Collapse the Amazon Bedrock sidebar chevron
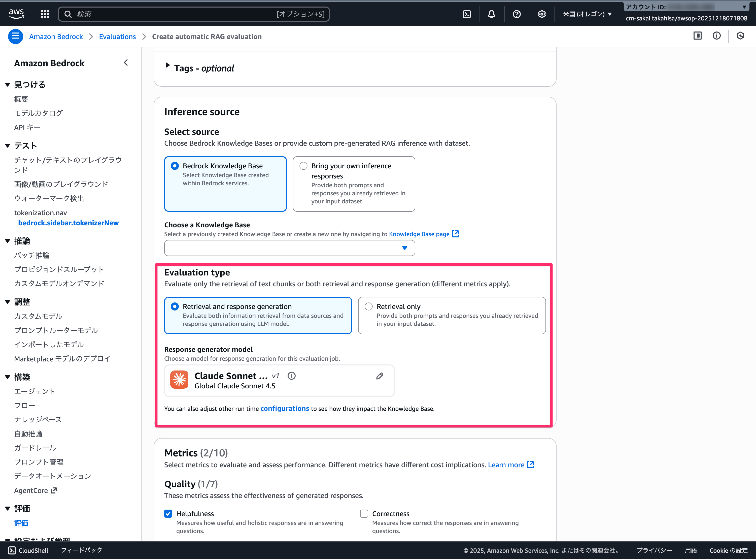756x559 pixels. (x=126, y=63)
